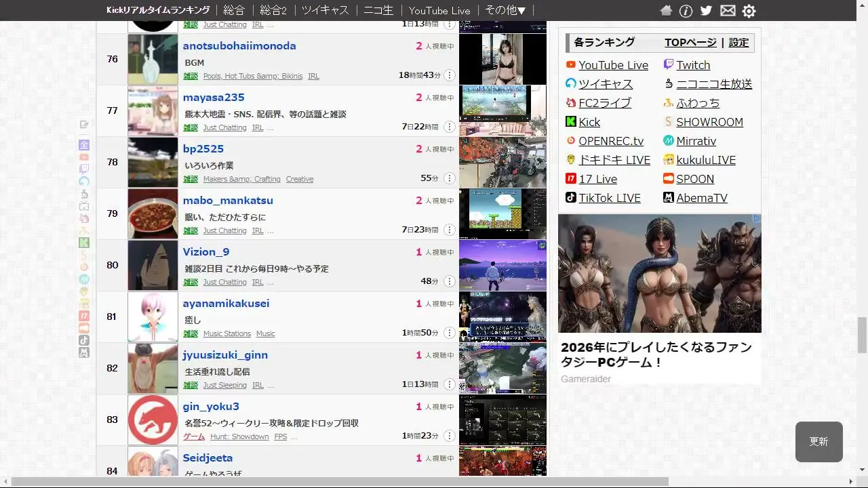
Task: Click the Hunt: Showdown tag for gin_yoku3
Action: (x=239, y=436)
